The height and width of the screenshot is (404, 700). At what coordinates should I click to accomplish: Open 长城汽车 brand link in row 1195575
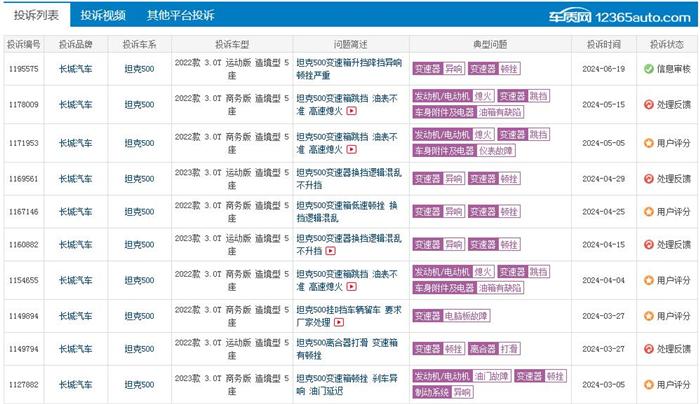point(75,69)
